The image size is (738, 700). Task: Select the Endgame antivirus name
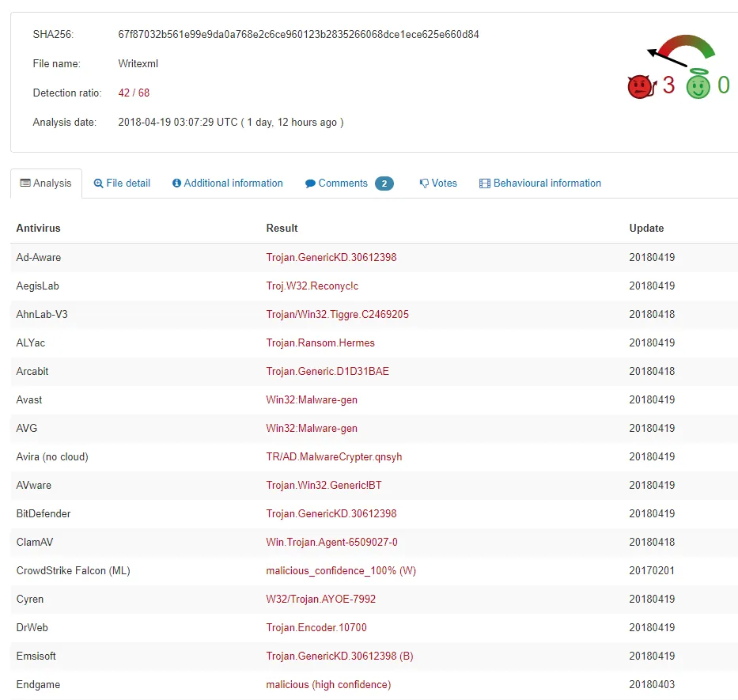point(38,684)
